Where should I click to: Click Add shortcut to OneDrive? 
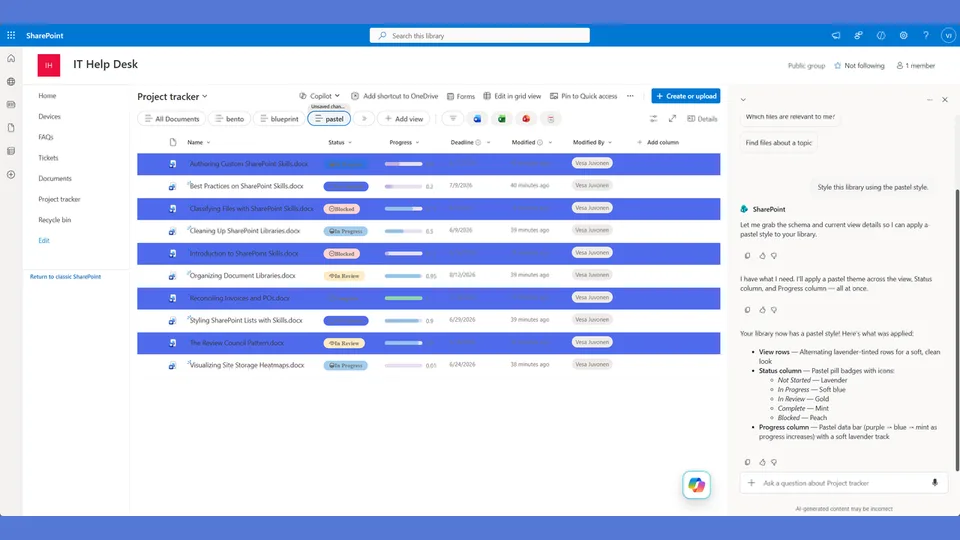point(394,96)
